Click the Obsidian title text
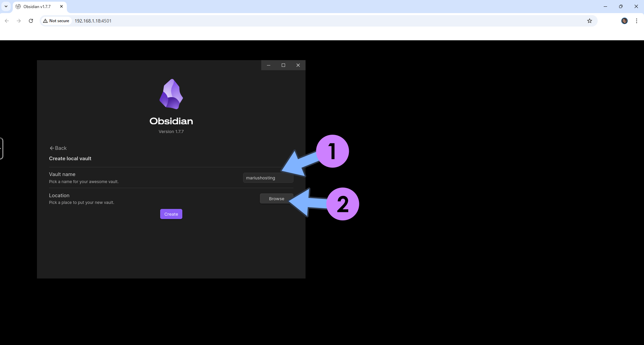The width and height of the screenshot is (644, 345). click(x=171, y=121)
